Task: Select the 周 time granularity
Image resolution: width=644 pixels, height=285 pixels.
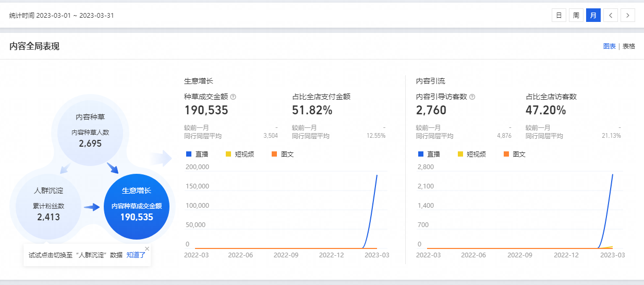Action: tap(576, 15)
